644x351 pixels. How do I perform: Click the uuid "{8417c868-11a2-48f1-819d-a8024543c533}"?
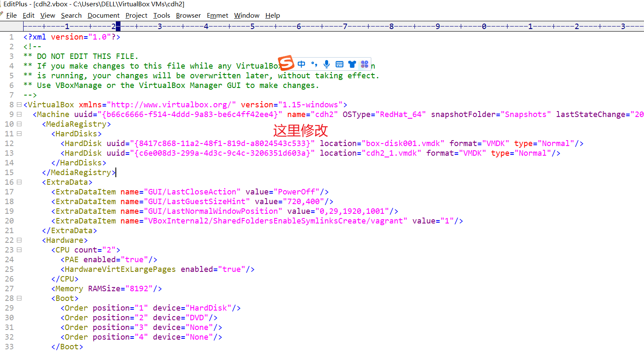click(222, 144)
